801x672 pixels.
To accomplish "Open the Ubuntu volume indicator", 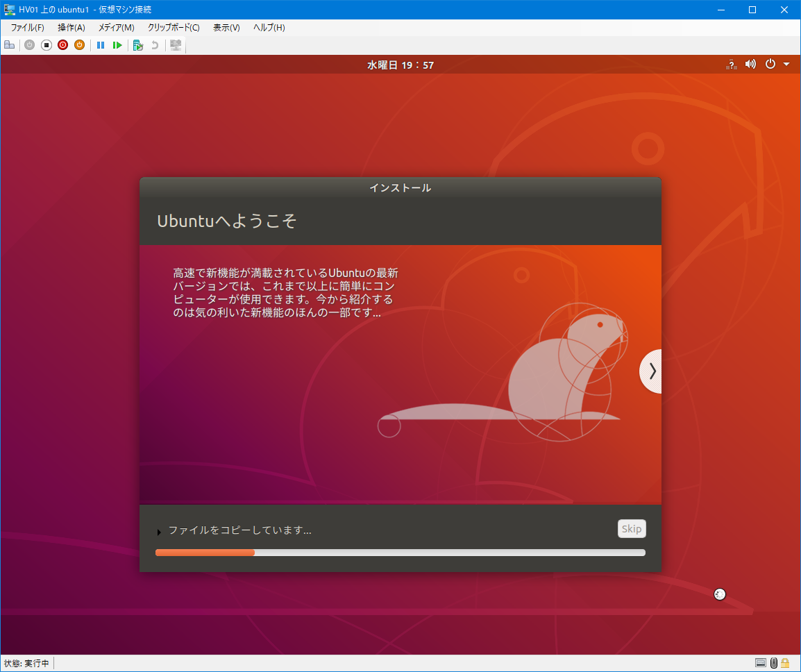I will [x=750, y=65].
